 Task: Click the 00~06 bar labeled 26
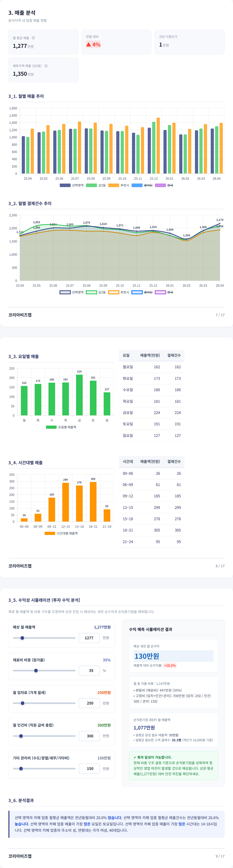(x=24, y=520)
